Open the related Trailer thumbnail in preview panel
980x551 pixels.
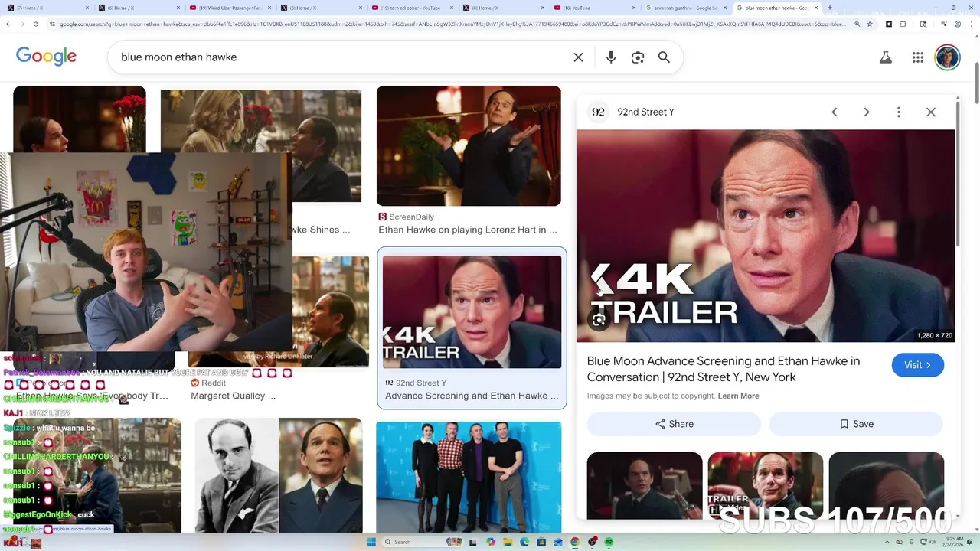pos(766,485)
